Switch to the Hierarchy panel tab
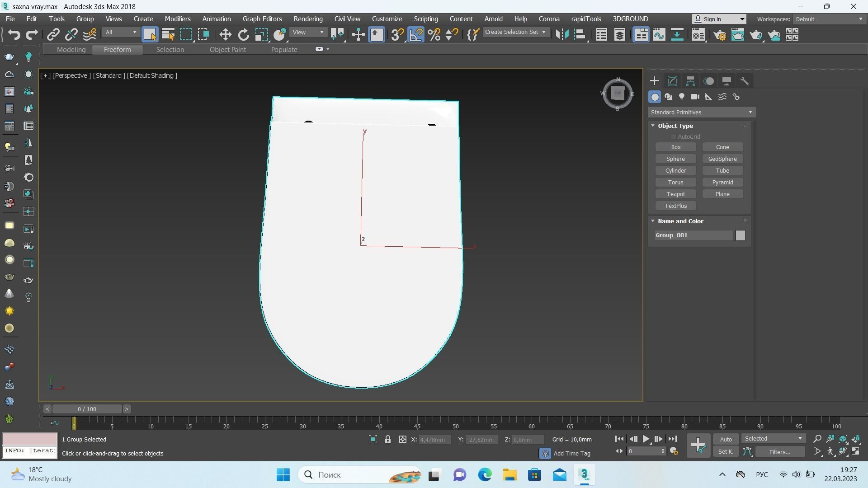Screen dimensions: 868x488 690,81
